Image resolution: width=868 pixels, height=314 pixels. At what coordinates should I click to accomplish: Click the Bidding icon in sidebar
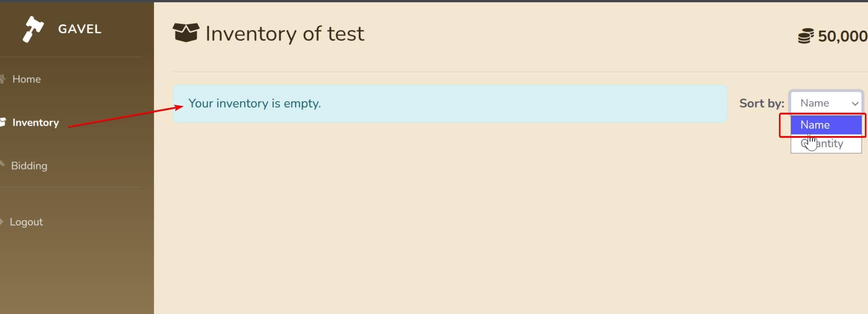pyautogui.click(x=2, y=164)
